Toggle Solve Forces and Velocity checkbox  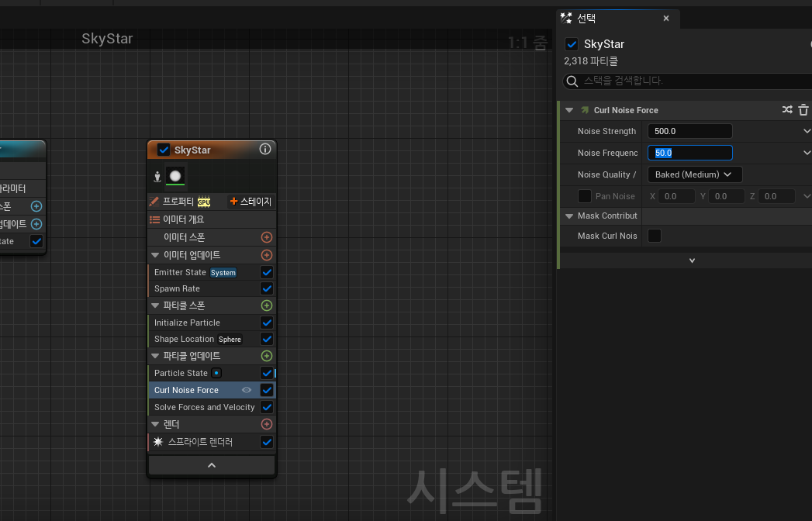coord(267,407)
